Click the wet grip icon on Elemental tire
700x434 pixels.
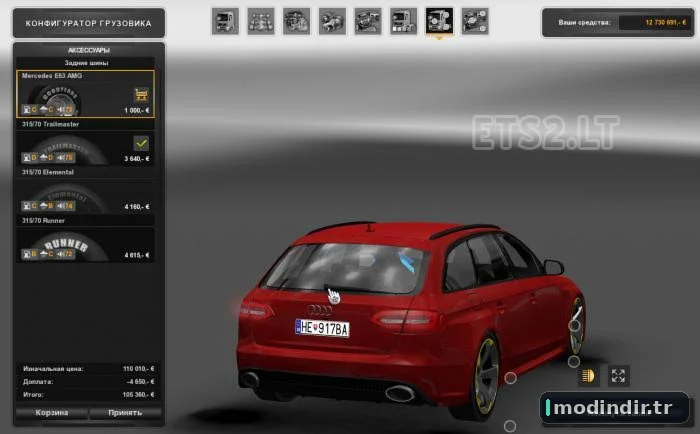click(x=46, y=206)
